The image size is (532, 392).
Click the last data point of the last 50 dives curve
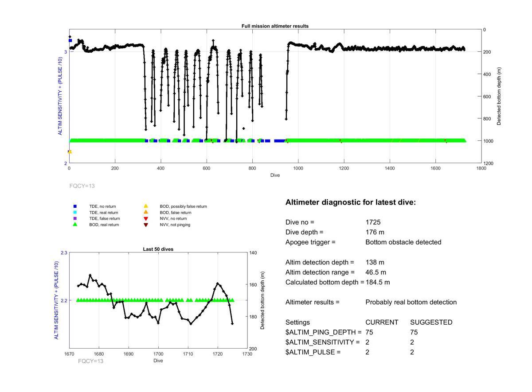pyautogui.click(x=232, y=323)
